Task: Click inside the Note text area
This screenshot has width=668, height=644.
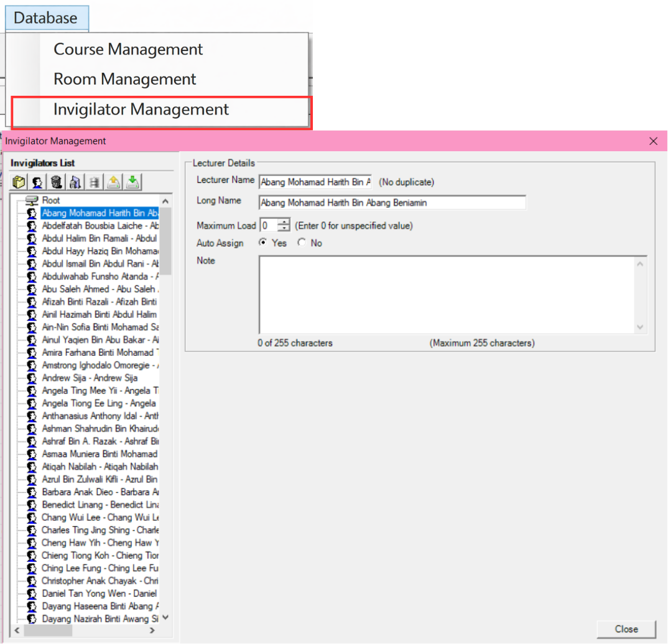Action: [x=447, y=295]
